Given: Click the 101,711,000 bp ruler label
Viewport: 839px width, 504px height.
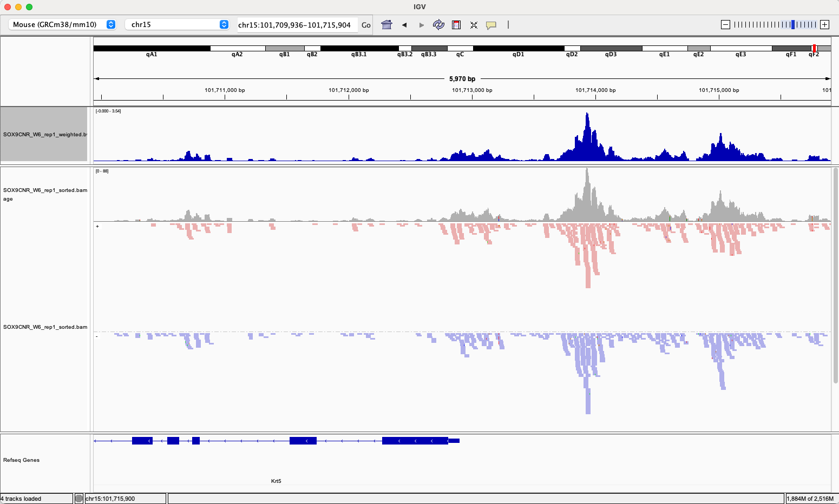Looking at the screenshot, I should 225,90.
